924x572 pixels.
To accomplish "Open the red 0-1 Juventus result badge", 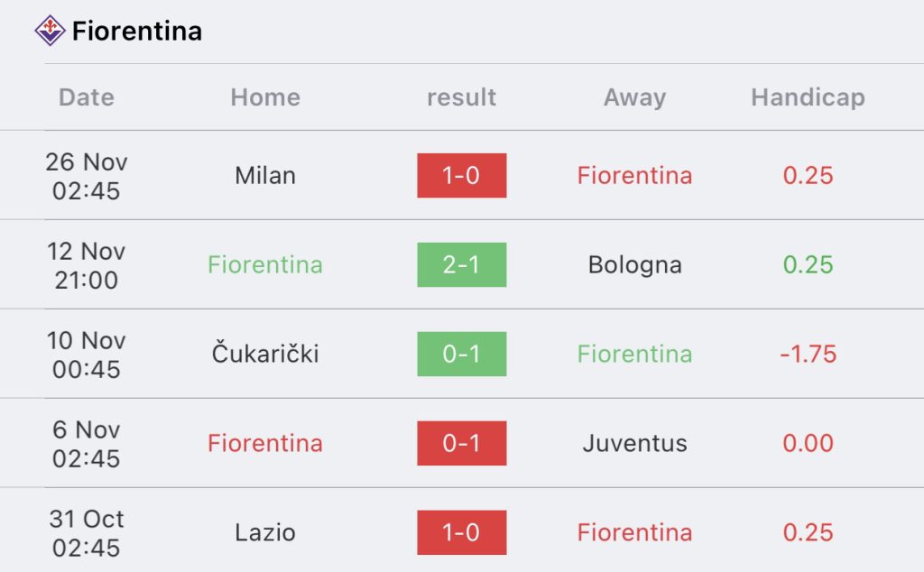I will (461, 443).
